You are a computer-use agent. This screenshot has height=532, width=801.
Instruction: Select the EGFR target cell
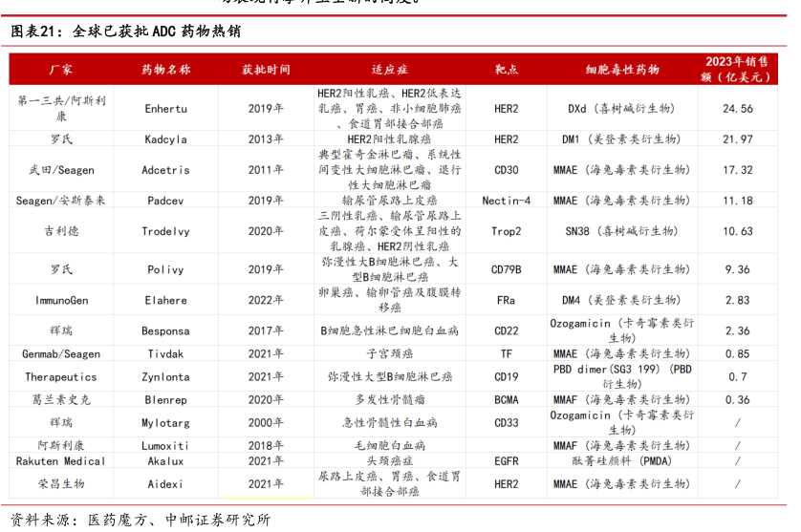pos(506,460)
